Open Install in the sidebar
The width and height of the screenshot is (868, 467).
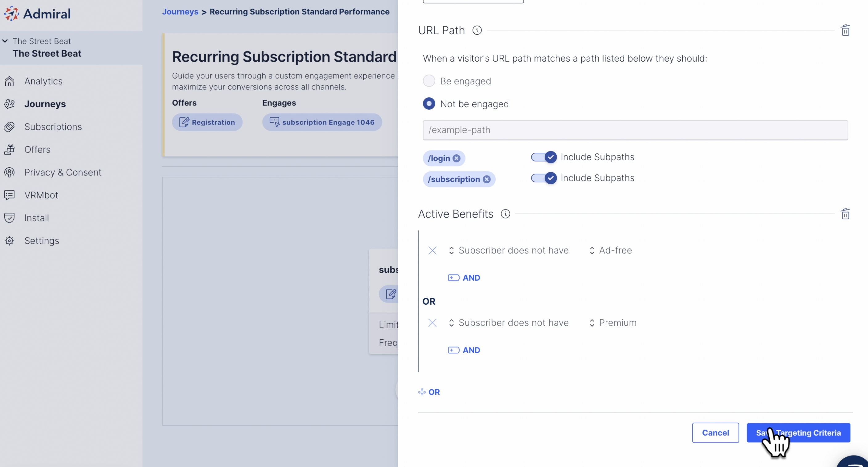point(37,218)
